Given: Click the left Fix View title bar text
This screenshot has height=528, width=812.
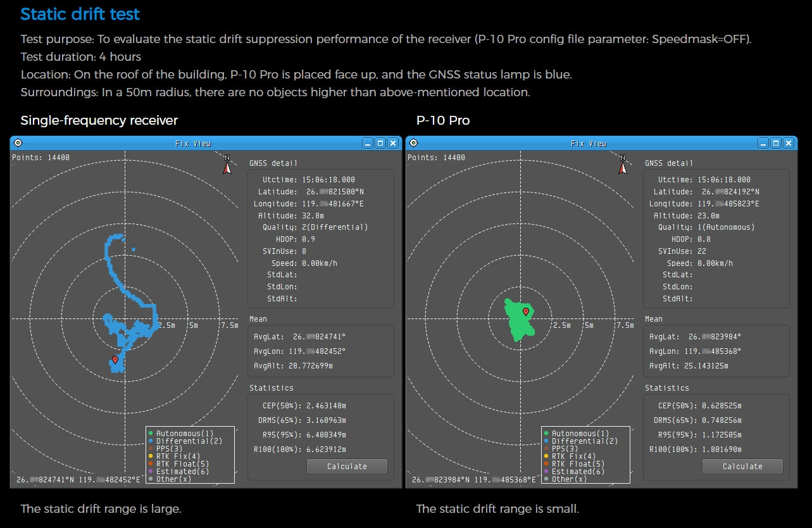Looking at the screenshot, I should click(x=193, y=144).
